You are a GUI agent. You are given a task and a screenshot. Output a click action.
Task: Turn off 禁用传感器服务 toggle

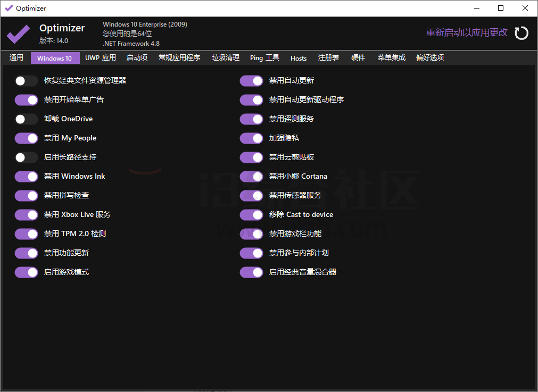[252, 196]
